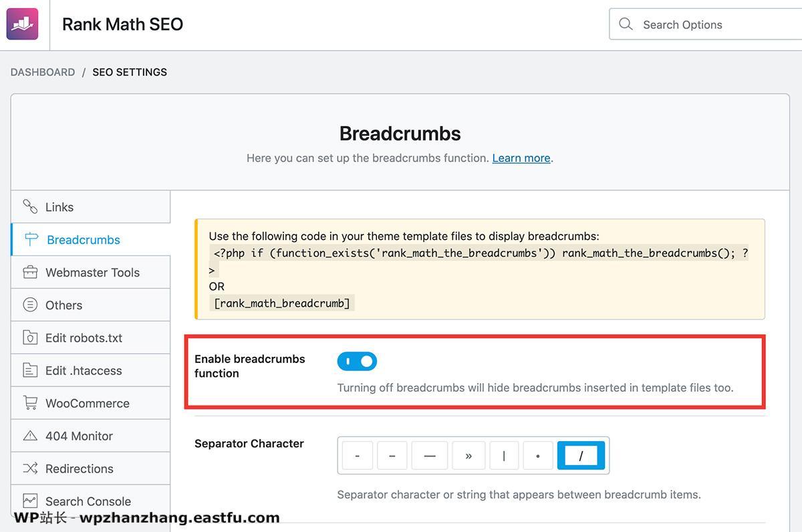
Task: Open the WooCommerce settings tab
Action: [x=91, y=403]
